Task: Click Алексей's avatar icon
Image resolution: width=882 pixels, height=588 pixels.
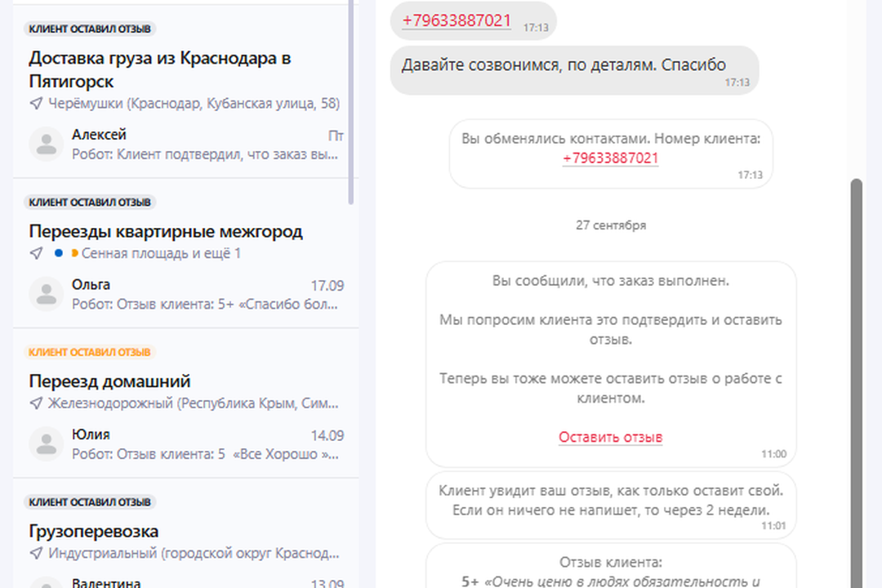Action: point(47,144)
